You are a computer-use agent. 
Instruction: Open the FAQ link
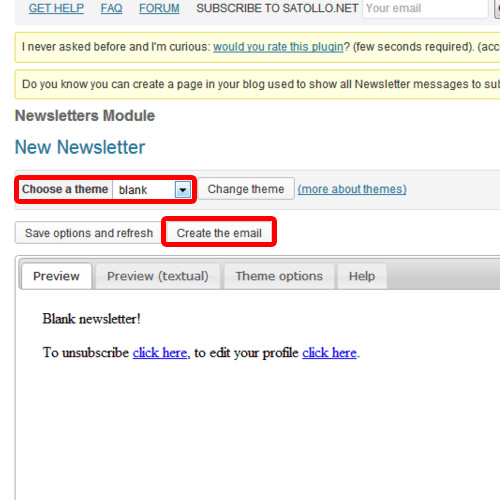coord(111,8)
